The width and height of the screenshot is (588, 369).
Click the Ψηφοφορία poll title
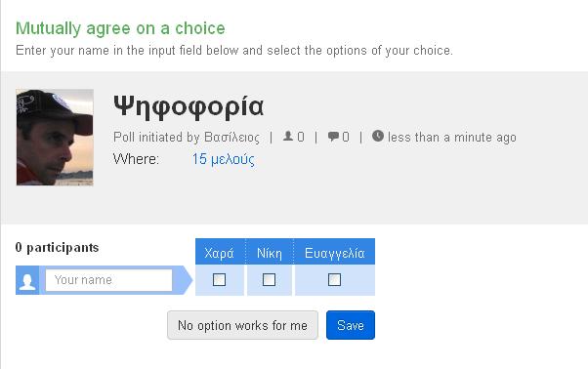(189, 107)
